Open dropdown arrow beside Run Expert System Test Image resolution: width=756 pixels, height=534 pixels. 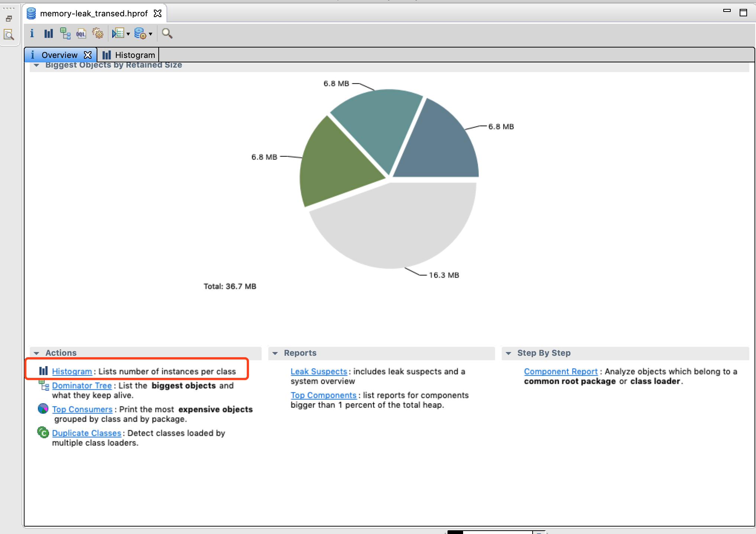128,34
